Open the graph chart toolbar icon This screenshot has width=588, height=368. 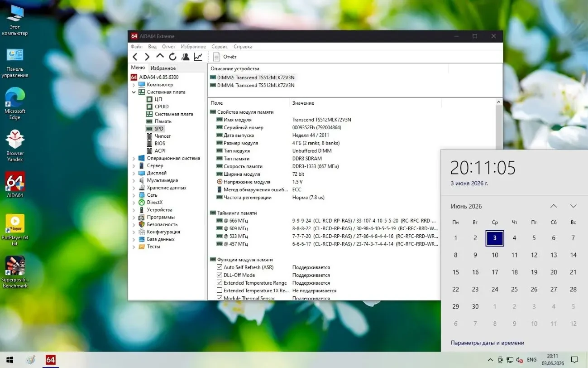tap(198, 57)
